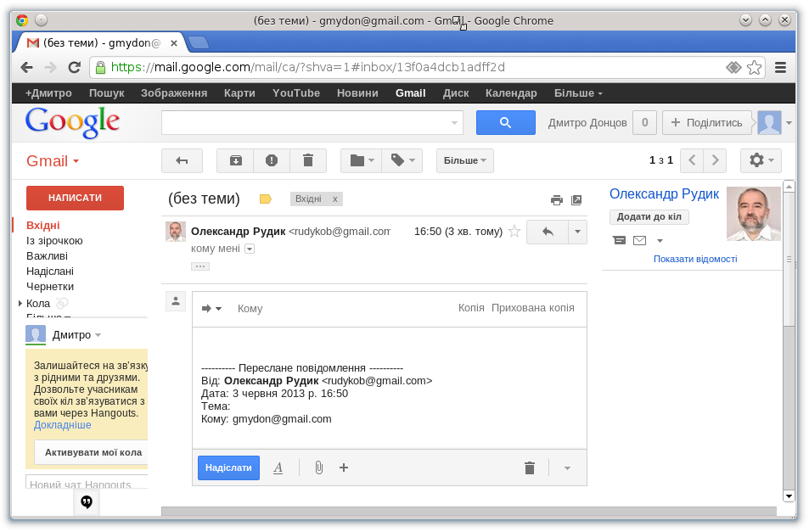Open the Поділитись share button
This screenshot has width=809, height=532.
(x=707, y=123)
